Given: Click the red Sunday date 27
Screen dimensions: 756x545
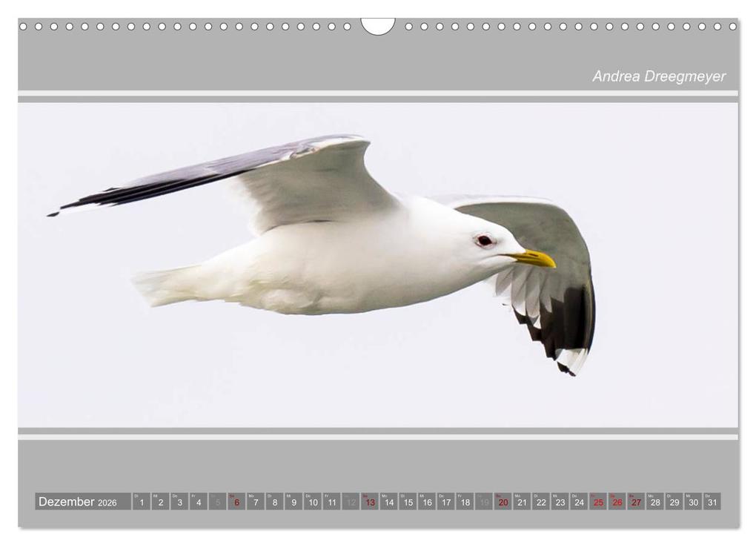Looking at the screenshot, I should (x=636, y=502).
